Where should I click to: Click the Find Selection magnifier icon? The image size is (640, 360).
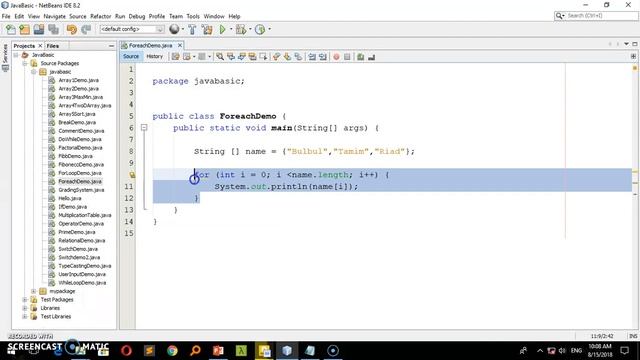pos(220,57)
